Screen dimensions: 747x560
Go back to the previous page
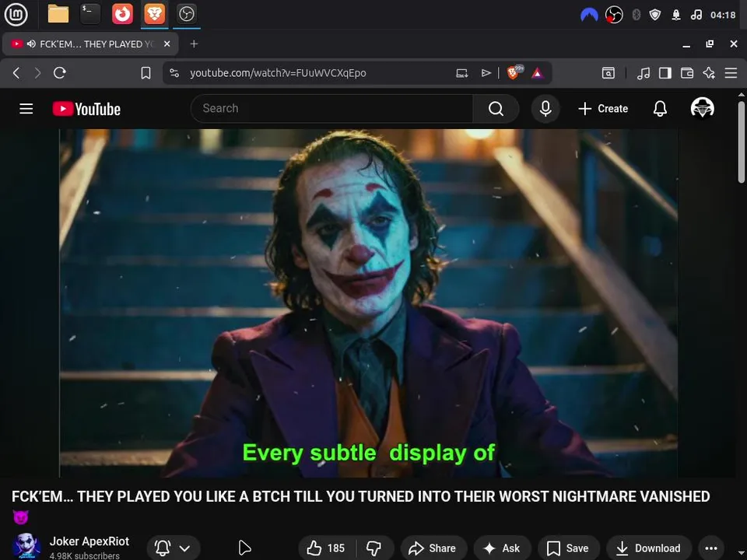click(16, 73)
